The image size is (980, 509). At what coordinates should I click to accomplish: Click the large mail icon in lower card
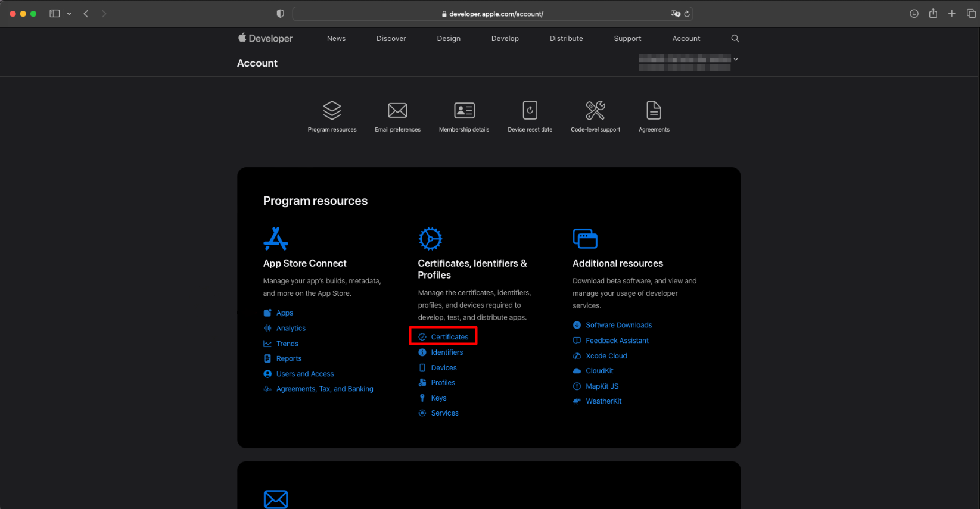point(276,499)
